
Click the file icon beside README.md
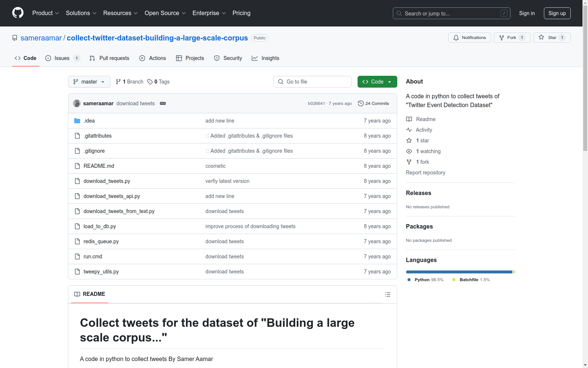[77, 166]
